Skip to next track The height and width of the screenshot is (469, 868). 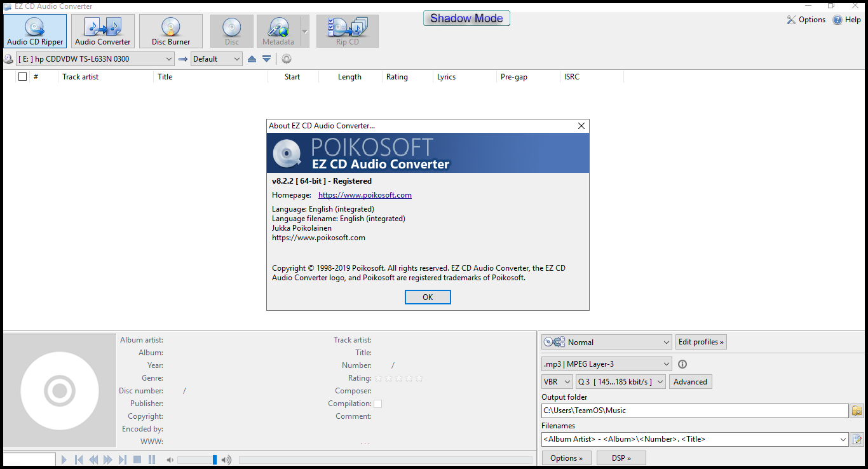[x=123, y=459]
